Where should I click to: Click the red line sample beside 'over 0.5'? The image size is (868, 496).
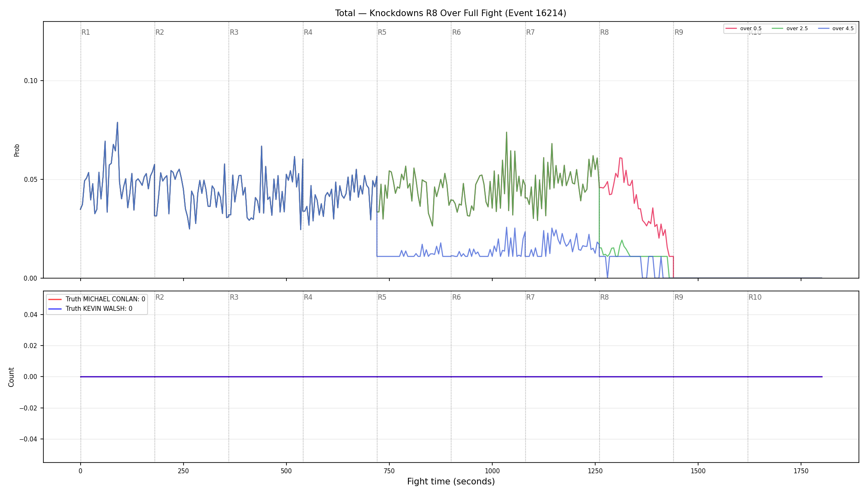coord(731,29)
